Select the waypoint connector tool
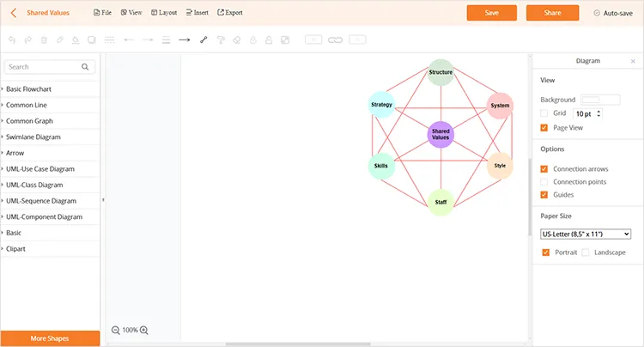 click(x=204, y=40)
